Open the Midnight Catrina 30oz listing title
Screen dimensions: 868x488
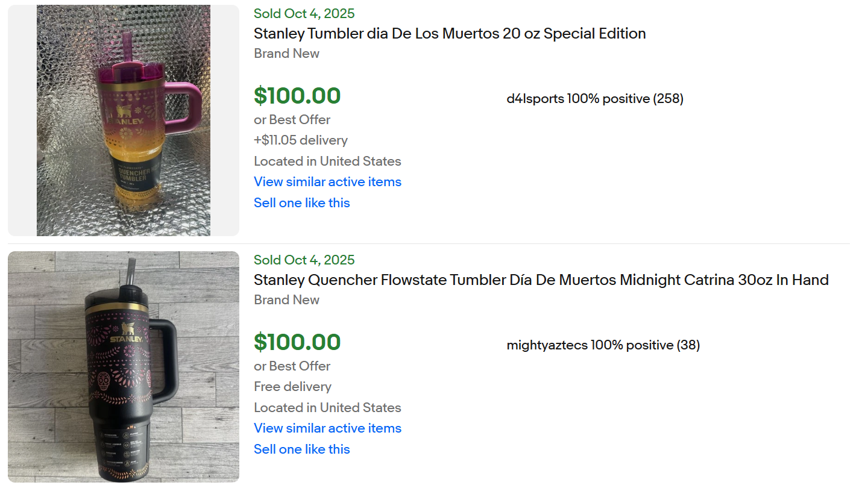541,280
